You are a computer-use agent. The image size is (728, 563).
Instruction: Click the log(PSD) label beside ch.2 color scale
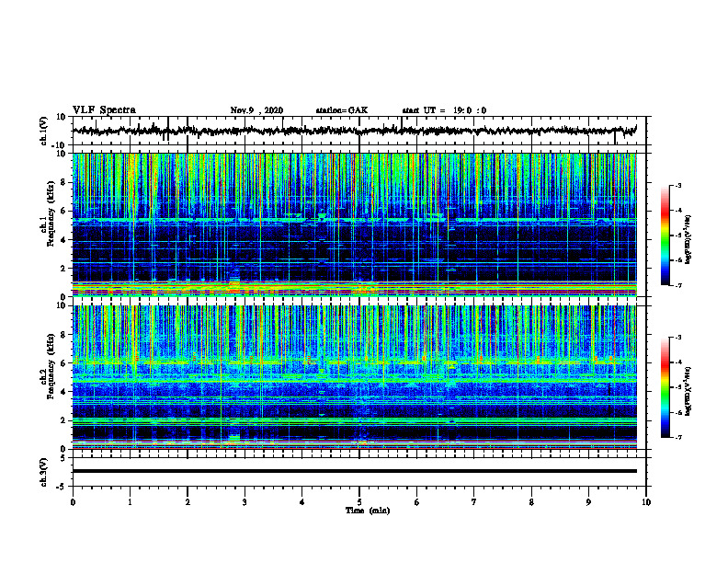click(x=688, y=391)
